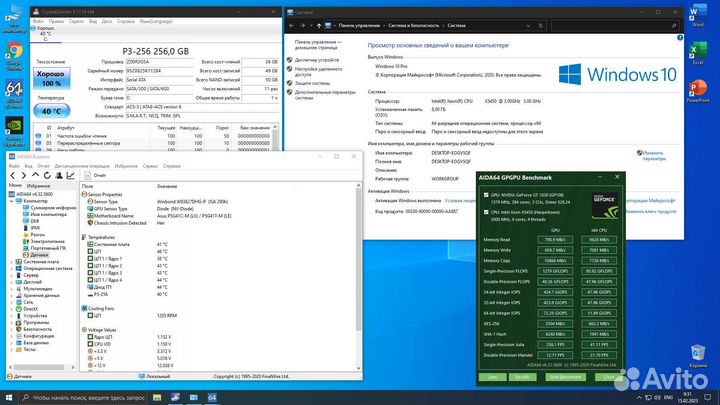Screen dimensions: 720x405
Task: Select Разгон item in AIDA64 tree
Action: [37, 235]
